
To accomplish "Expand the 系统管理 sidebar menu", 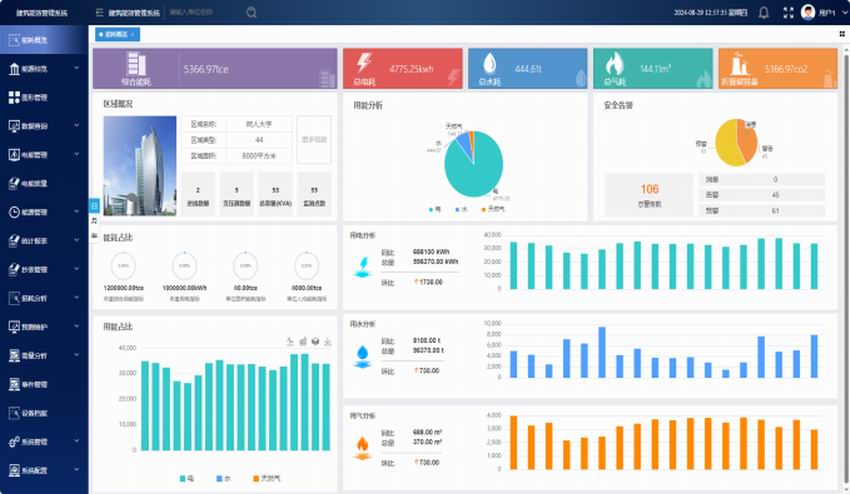I will 43,441.
